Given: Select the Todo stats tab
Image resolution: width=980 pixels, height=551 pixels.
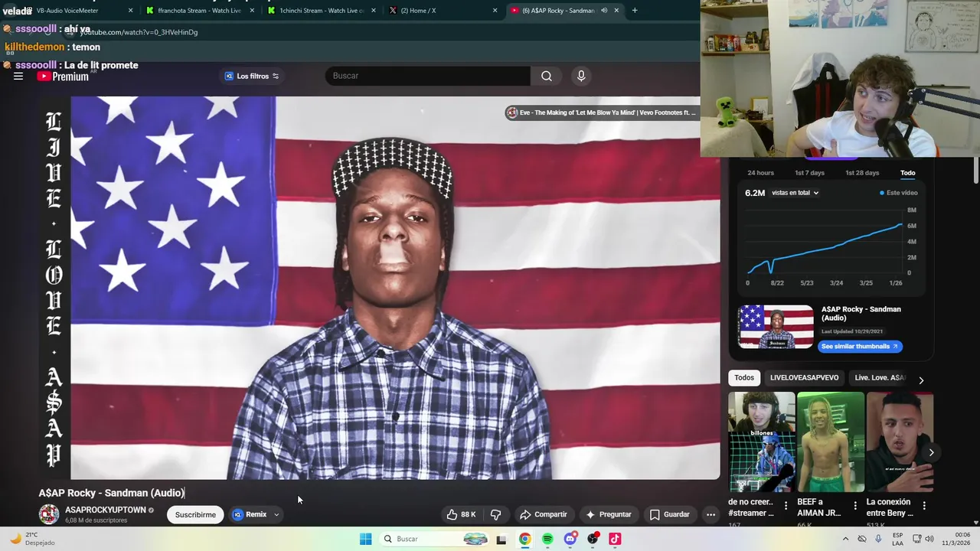Looking at the screenshot, I should coord(907,173).
